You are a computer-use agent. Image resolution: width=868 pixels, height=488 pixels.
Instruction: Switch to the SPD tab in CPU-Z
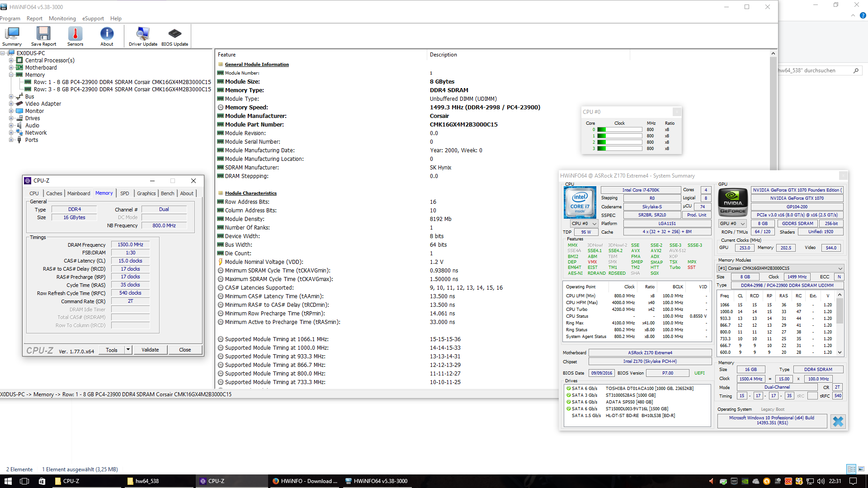125,193
